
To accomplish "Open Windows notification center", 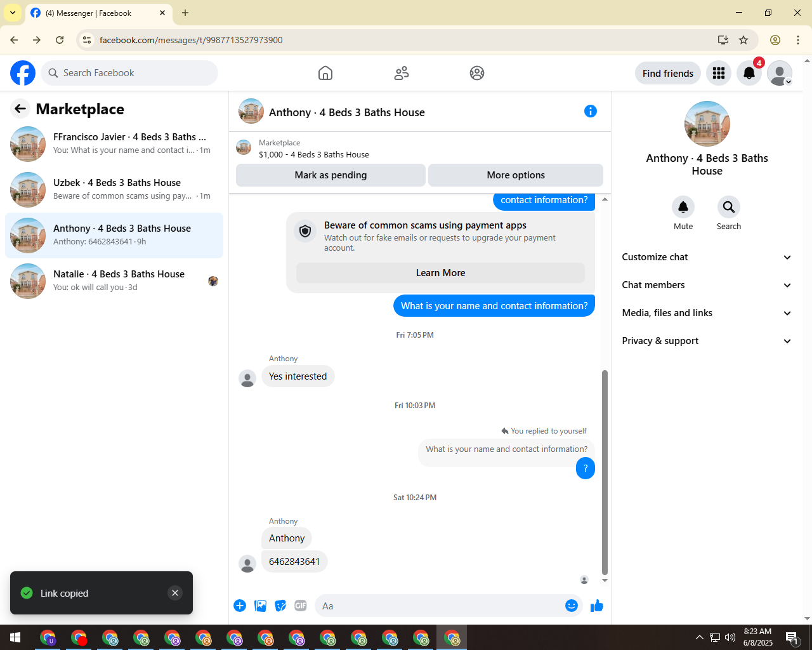I will [x=792, y=637].
